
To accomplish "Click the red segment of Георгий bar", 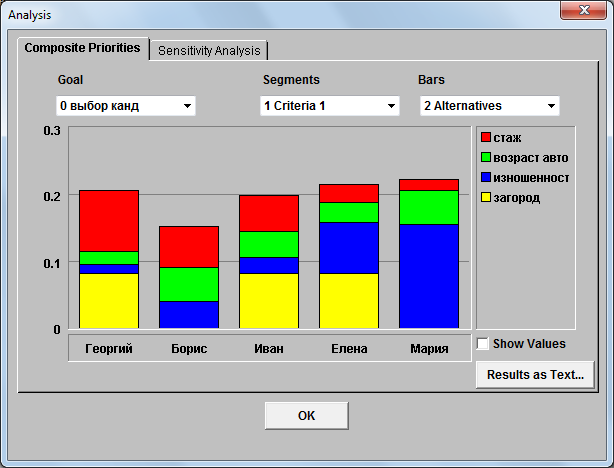I will tap(109, 221).
